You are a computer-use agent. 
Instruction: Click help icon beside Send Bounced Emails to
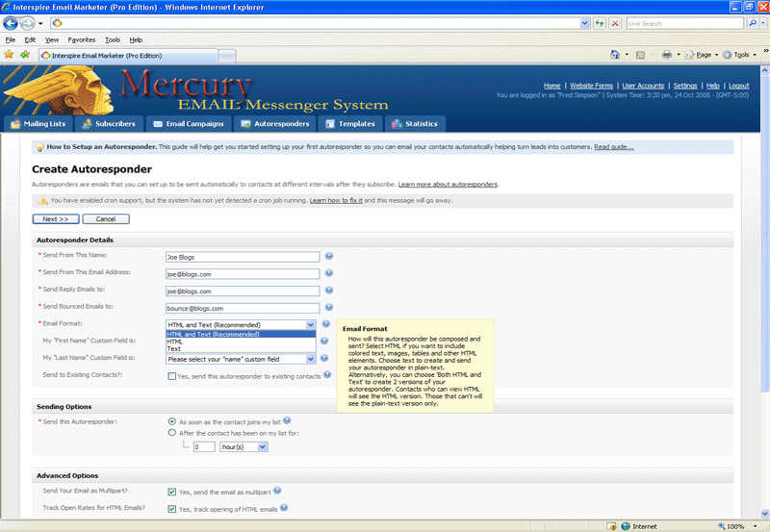point(329,307)
